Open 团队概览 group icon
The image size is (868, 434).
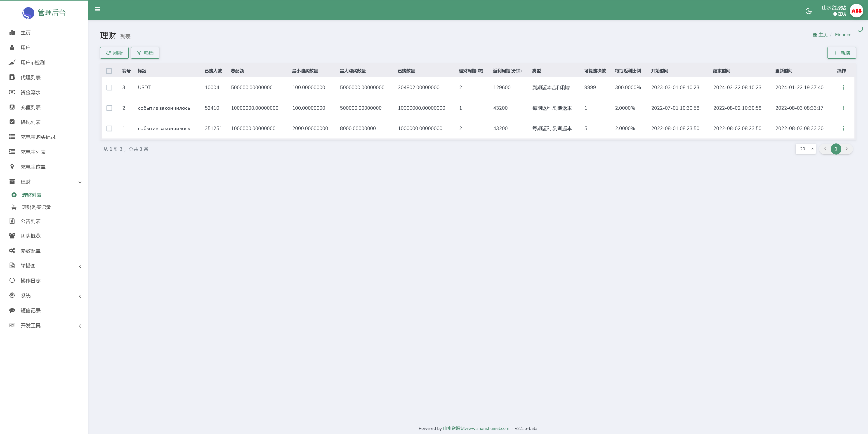(x=12, y=236)
